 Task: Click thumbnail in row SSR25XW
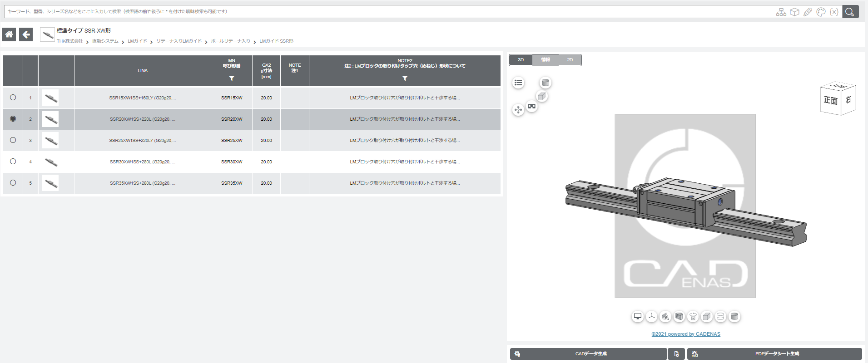(x=50, y=140)
